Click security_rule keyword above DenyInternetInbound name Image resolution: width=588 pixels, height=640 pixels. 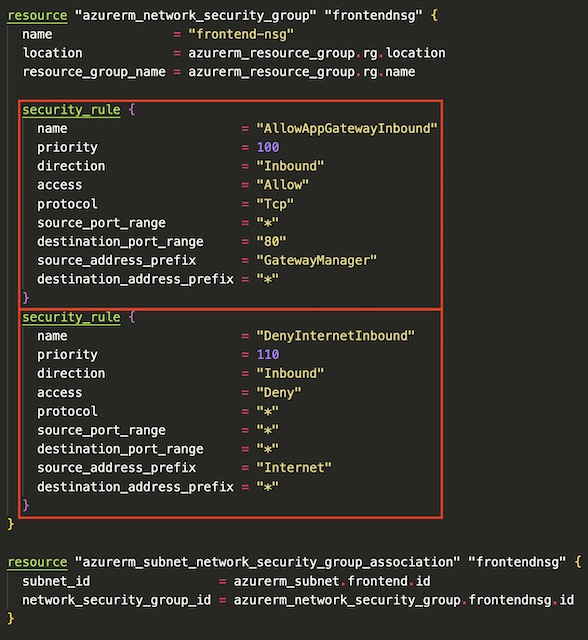tap(71, 317)
